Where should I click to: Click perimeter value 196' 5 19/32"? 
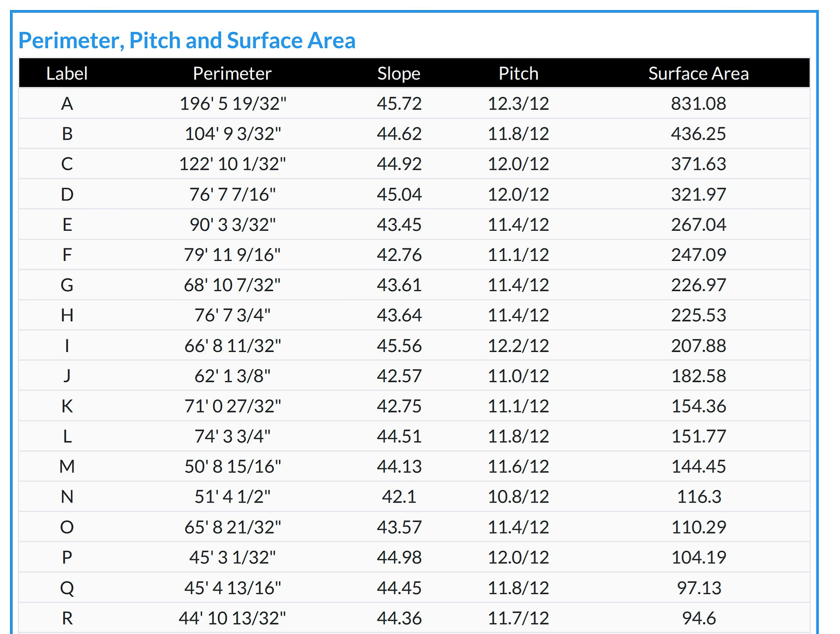click(x=233, y=104)
